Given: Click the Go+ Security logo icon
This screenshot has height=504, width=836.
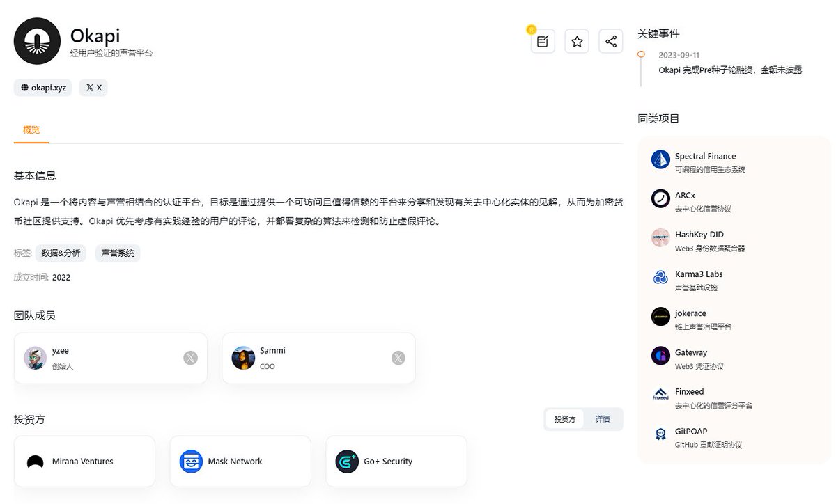Looking at the screenshot, I should (347, 462).
